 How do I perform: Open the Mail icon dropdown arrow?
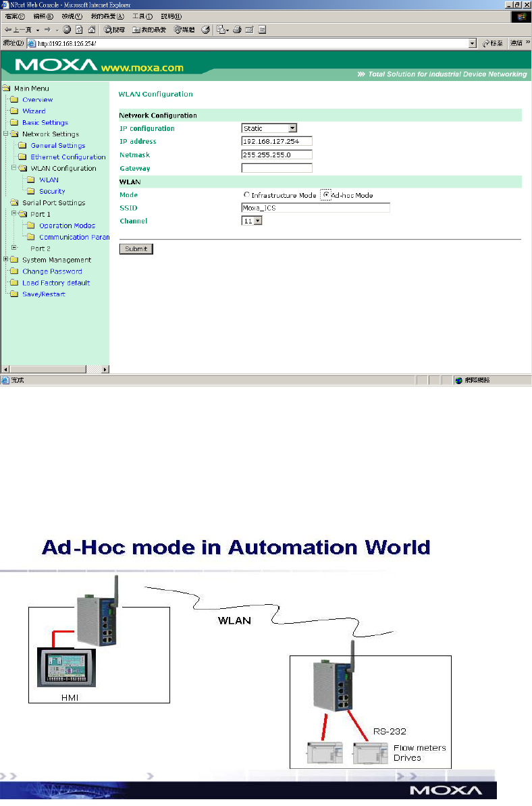[228, 30]
